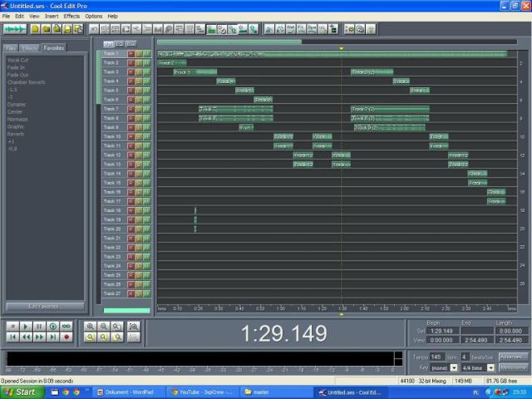Mute Track 1 with its M button
The height and width of the screenshot is (399, 532).
[146, 53]
